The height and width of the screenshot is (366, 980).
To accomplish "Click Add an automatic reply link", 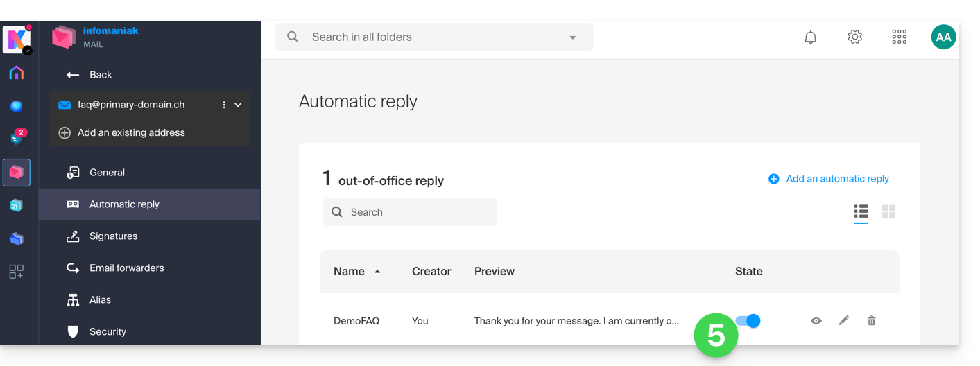I will (829, 179).
